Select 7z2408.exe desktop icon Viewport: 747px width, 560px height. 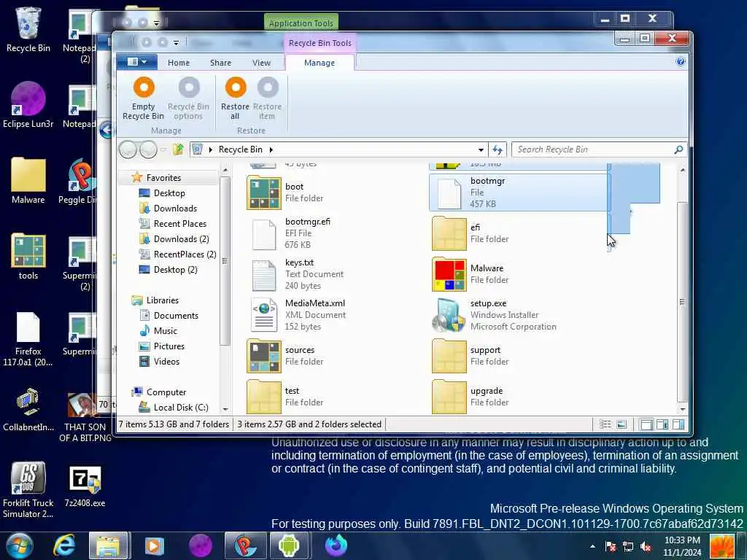[85, 486]
